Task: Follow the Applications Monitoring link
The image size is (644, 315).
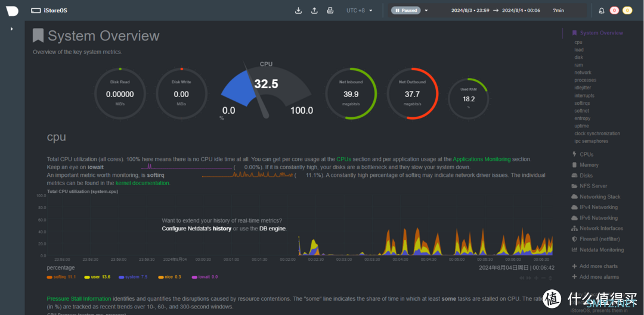Action: 482,159
